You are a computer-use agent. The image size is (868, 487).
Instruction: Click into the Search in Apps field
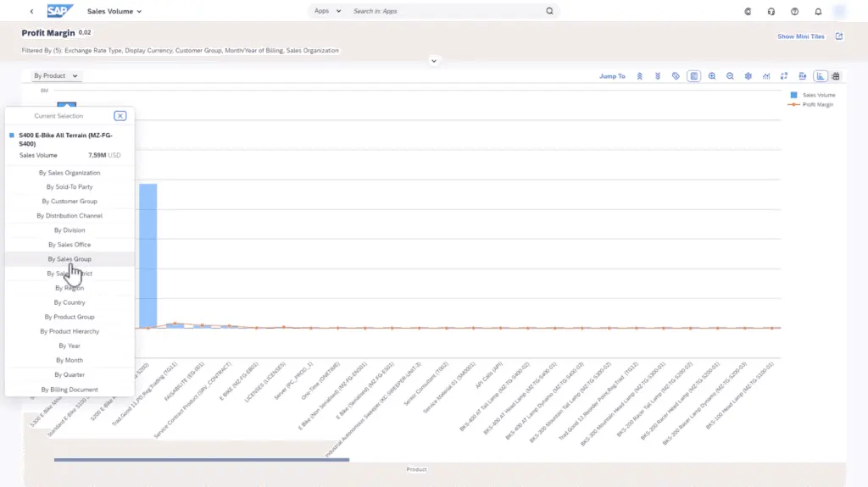click(446, 11)
